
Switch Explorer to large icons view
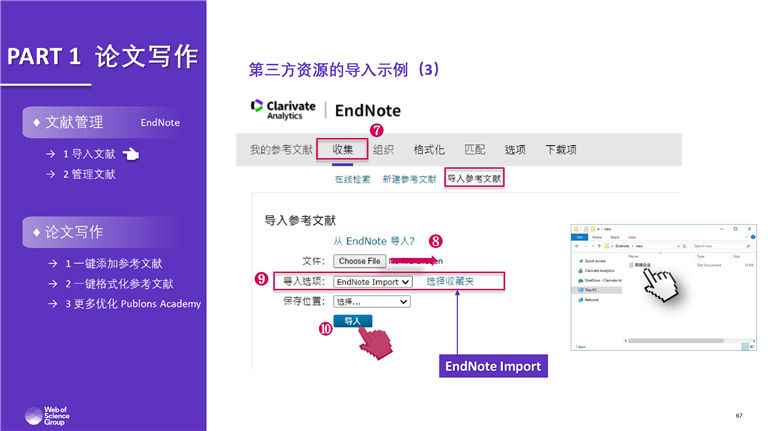point(752,347)
